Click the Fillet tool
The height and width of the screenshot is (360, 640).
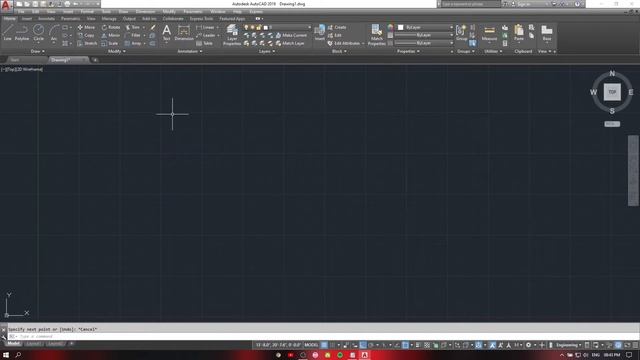click(133, 36)
